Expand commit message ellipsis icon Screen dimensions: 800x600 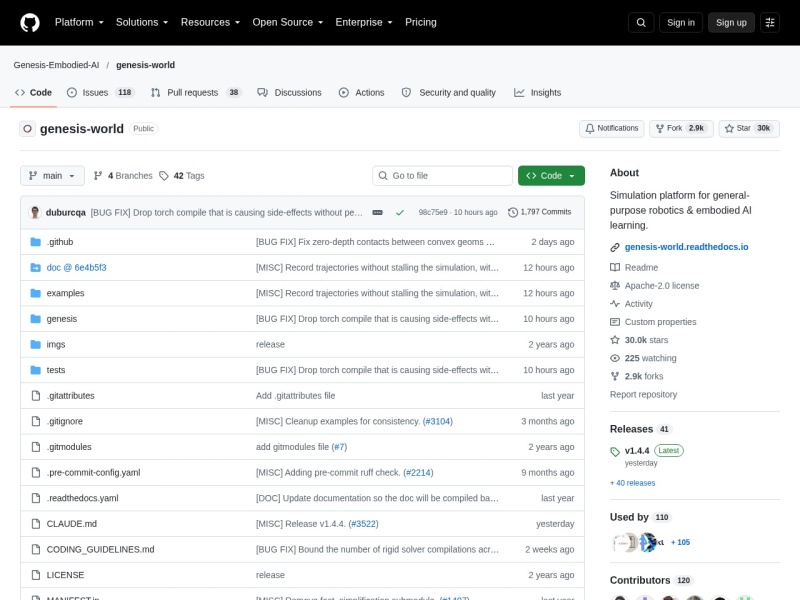pyautogui.click(x=378, y=212)
